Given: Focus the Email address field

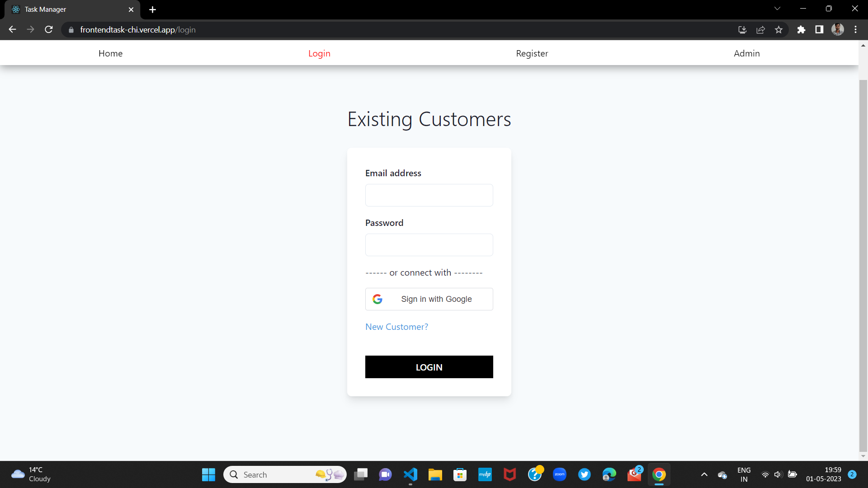Looking at the screenshot, I should pos(429,195).
